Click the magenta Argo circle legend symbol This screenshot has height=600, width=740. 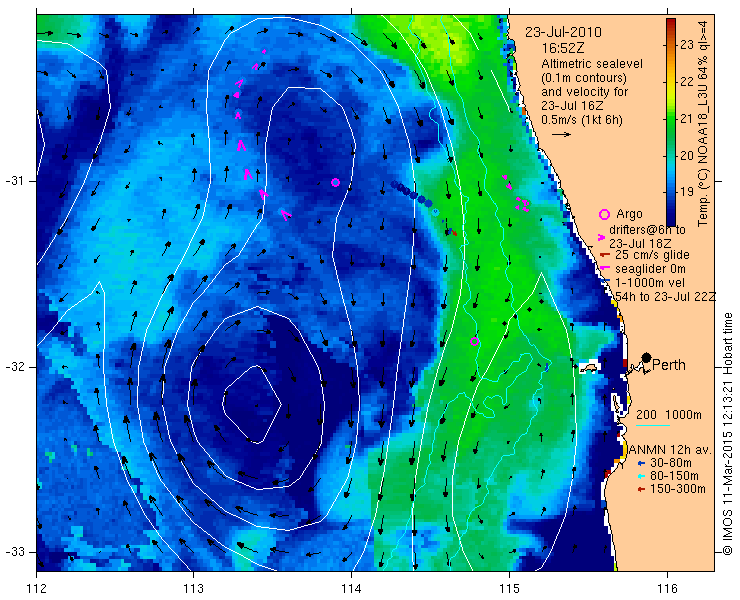click(x=604, y=214)
